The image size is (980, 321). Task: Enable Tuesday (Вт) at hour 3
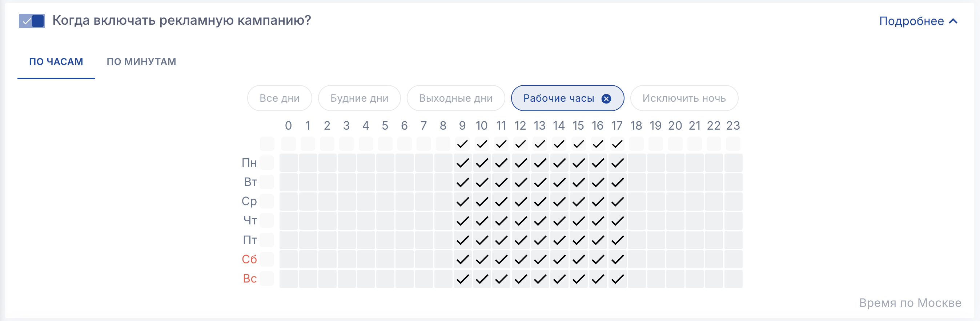(346, 182)
